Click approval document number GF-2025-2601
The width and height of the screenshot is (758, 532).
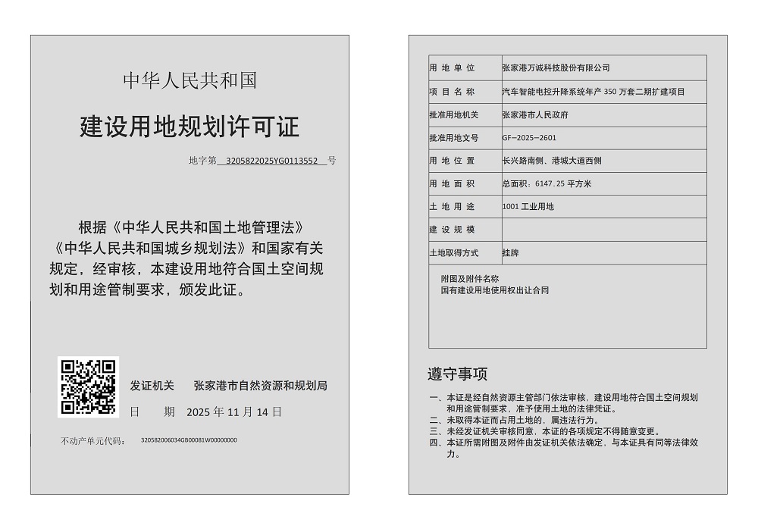(529, 138)
